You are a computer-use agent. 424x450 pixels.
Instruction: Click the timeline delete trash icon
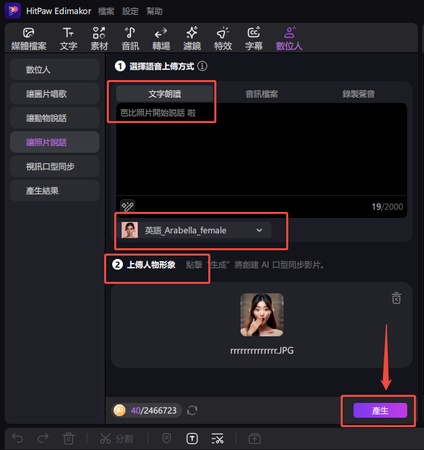pos(68,438)
